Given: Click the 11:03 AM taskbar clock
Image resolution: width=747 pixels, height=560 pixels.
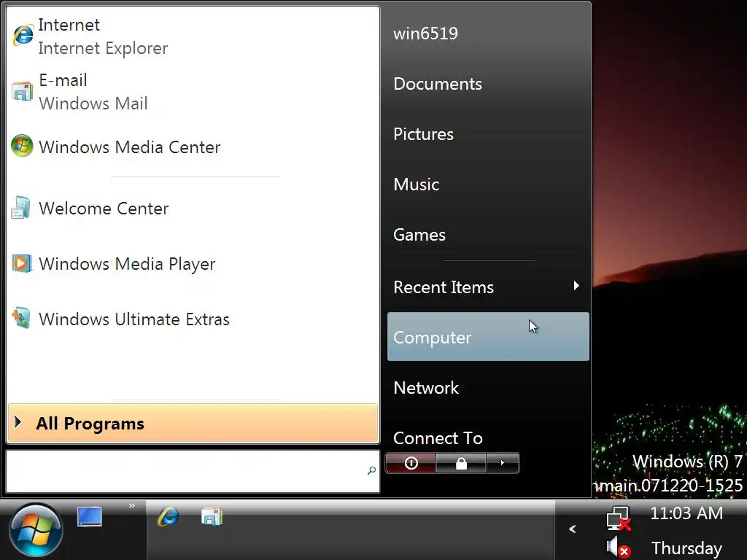Looking at the screenshot, I should pos(686,513).
